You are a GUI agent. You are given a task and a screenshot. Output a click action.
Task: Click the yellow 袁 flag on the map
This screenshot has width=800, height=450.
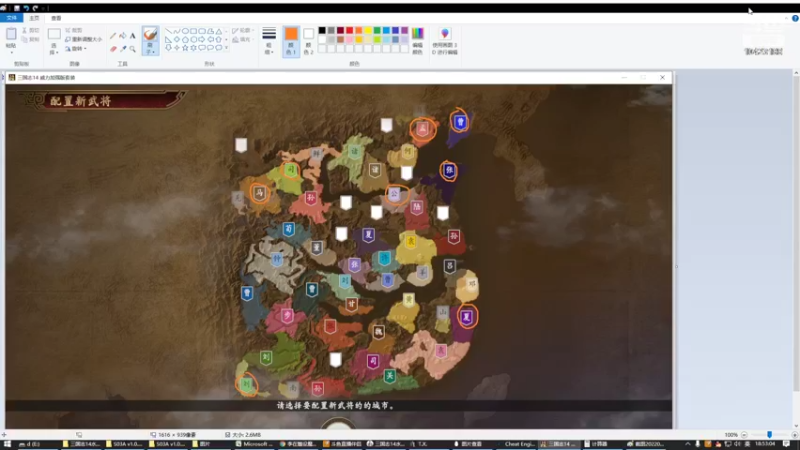pos(410,240)
